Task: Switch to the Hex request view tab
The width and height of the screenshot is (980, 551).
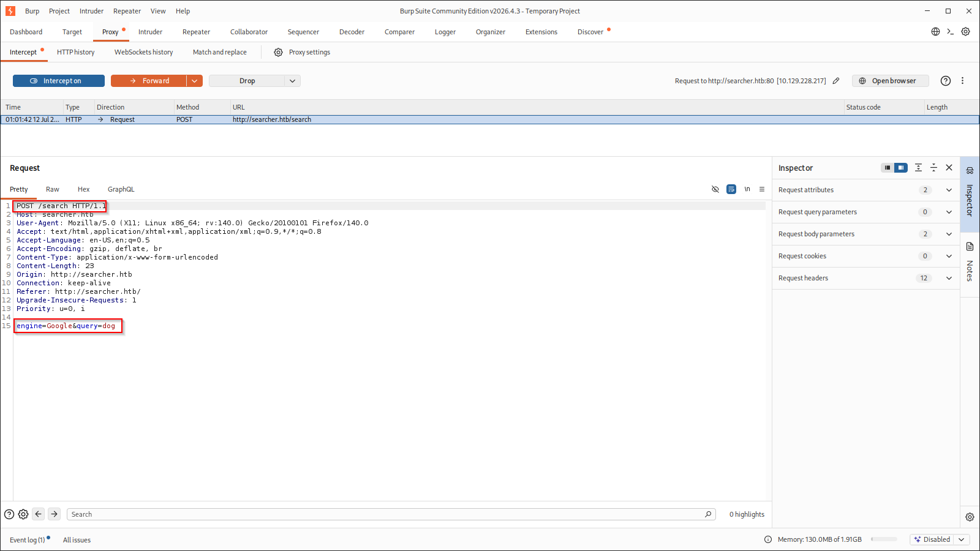Action: [x=84, y=189]
